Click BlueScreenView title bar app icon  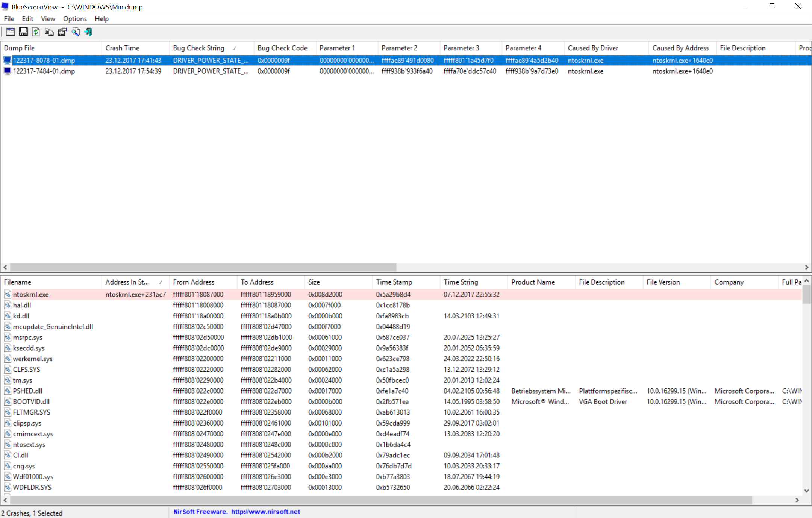click(x=5, y=6)
